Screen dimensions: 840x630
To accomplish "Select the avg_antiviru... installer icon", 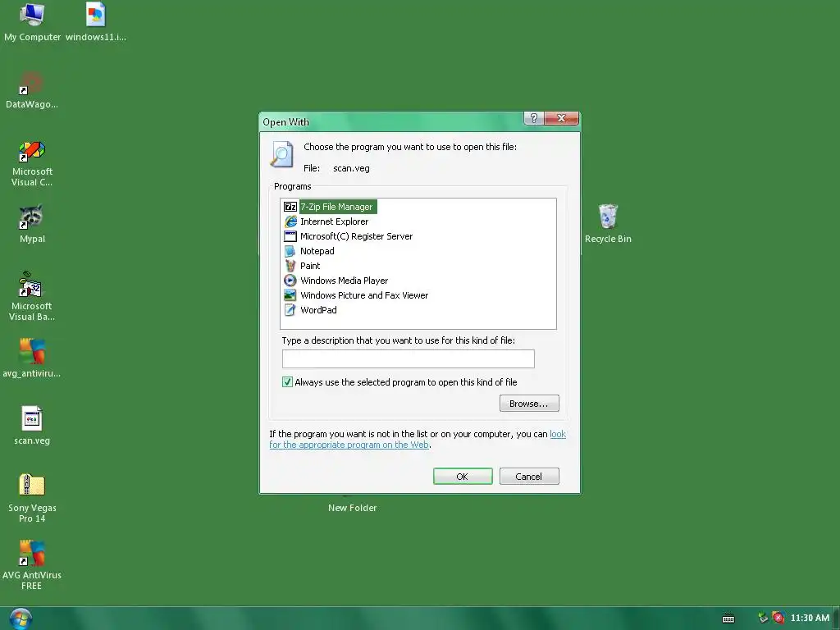I will click(32, 351).
